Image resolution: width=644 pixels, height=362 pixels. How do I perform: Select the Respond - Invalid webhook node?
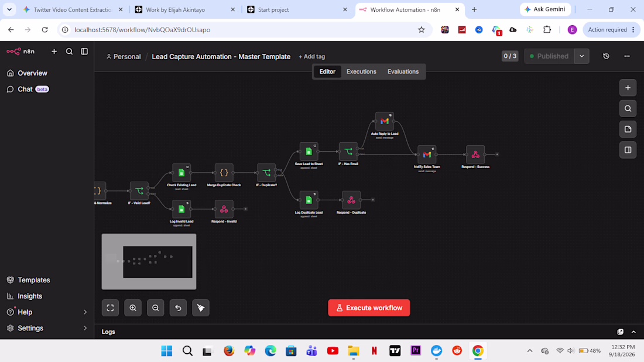point(224,209)
